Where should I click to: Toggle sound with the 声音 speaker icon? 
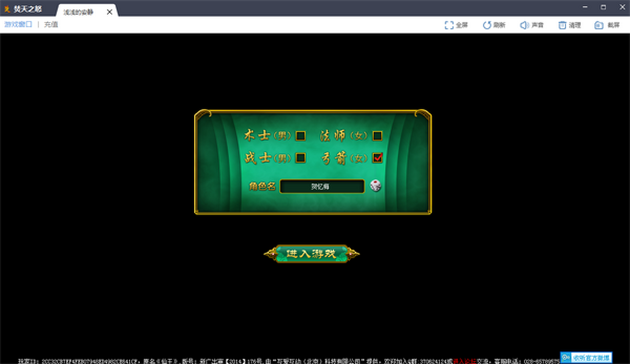(524, 25)
